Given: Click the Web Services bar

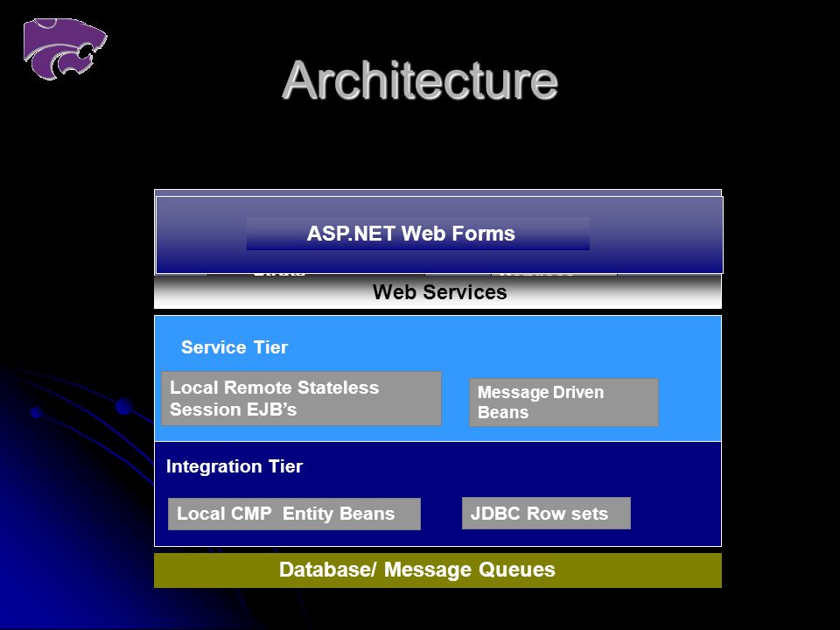Looking at the screenshot, I should click(x=437, y=292).
